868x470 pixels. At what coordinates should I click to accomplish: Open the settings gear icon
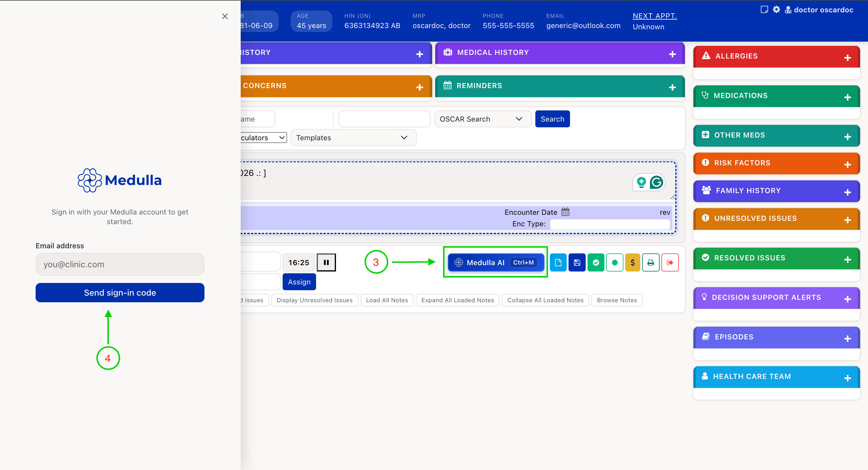click(776, 9)
